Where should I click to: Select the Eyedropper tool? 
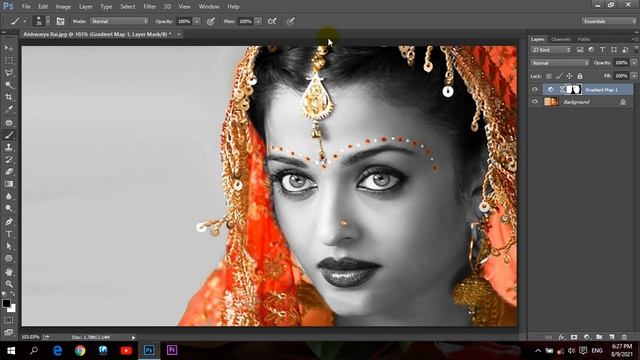[9, 109]
